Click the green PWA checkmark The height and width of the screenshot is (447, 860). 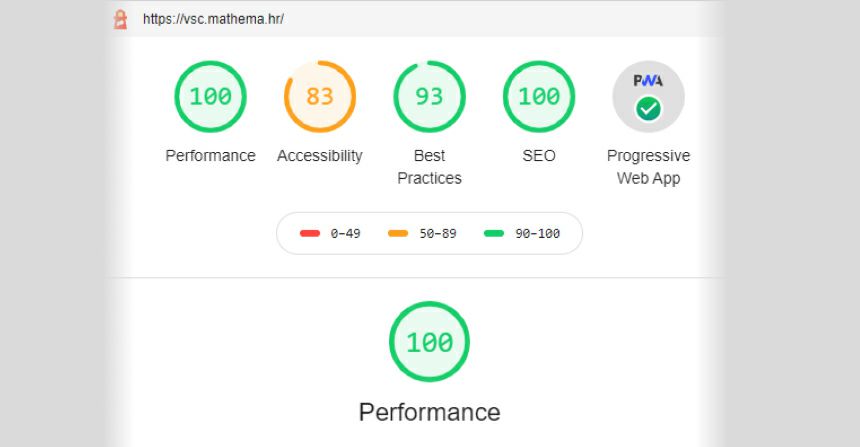648,109
